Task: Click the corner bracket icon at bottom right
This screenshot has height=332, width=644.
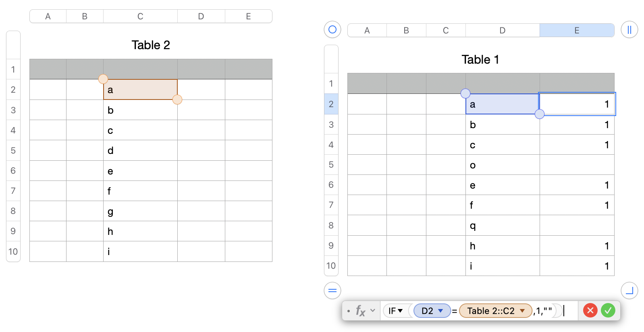Action: tap(629, 290)
